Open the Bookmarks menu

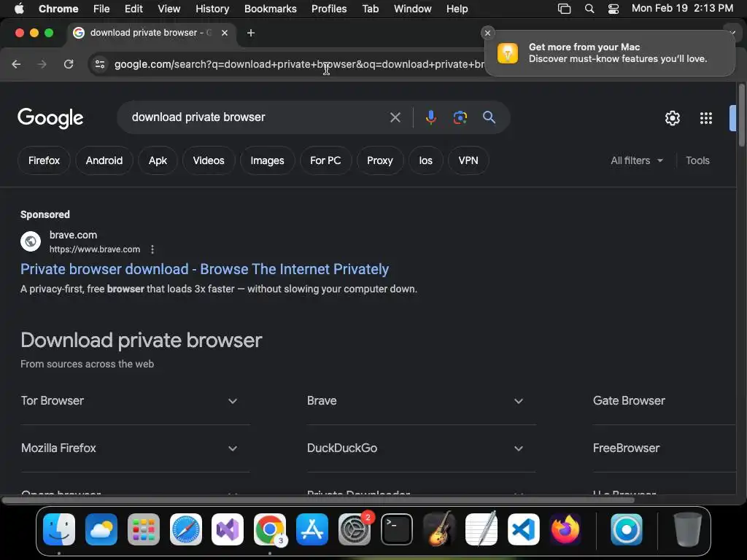point(271,9)
